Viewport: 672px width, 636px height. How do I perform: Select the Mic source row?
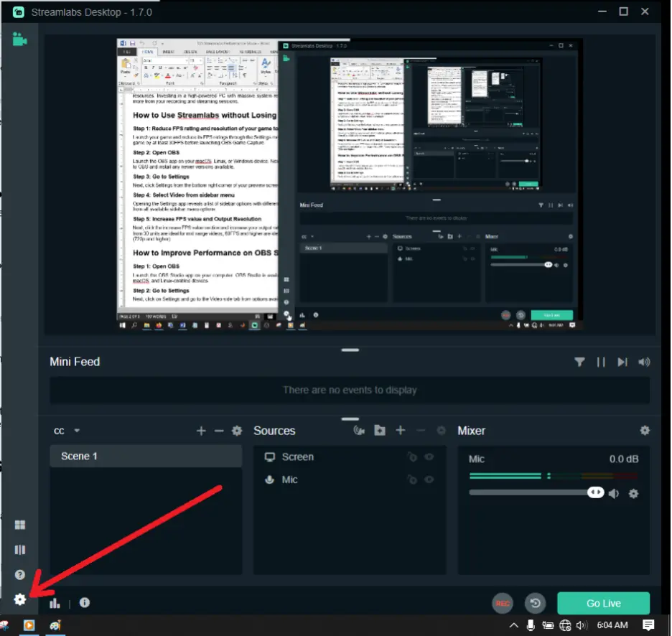tap(350, 480)
